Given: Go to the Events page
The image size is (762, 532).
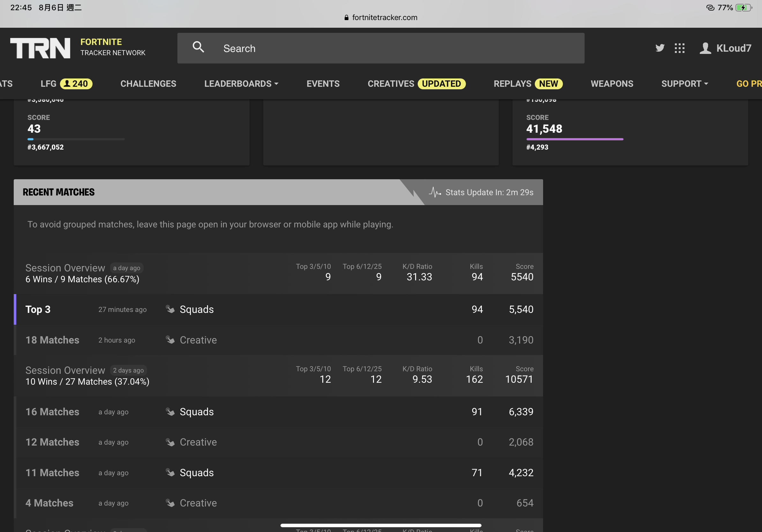Looking at the screenshot, I should point(323,84).
